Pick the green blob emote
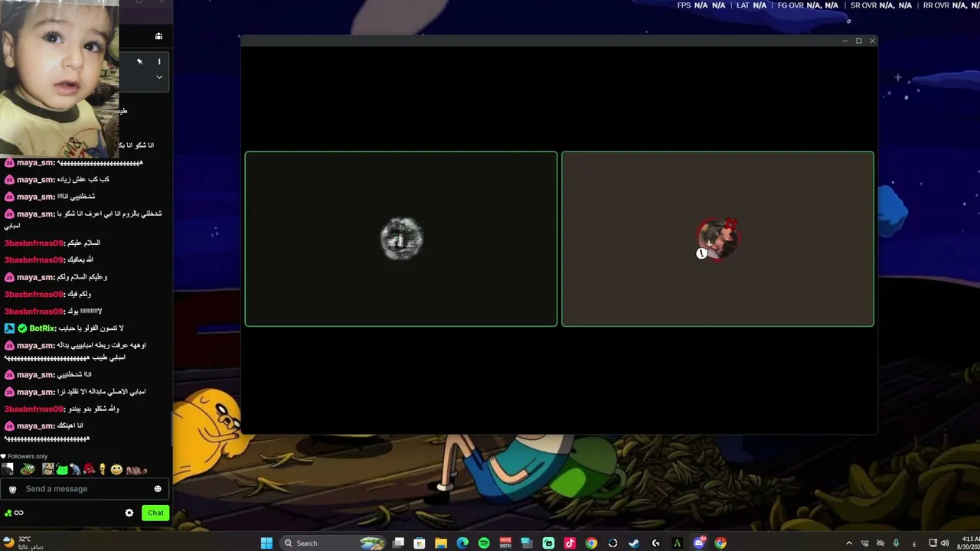980x551 pixels. 62,469
